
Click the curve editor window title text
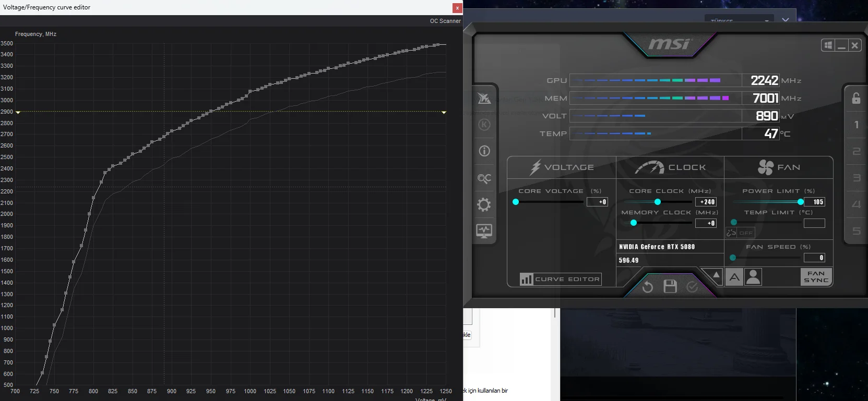46,7
